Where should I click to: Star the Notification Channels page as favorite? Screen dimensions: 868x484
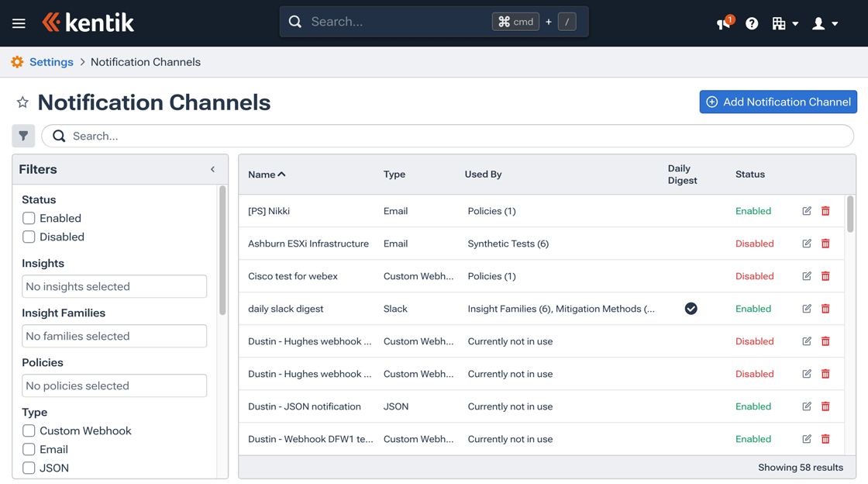(22, 102)
